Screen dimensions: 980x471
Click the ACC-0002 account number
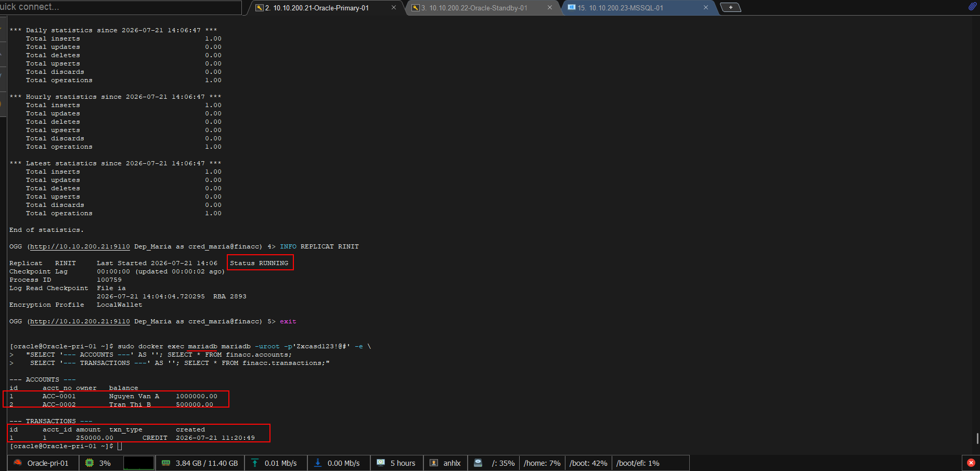click(x=59, y=404)
